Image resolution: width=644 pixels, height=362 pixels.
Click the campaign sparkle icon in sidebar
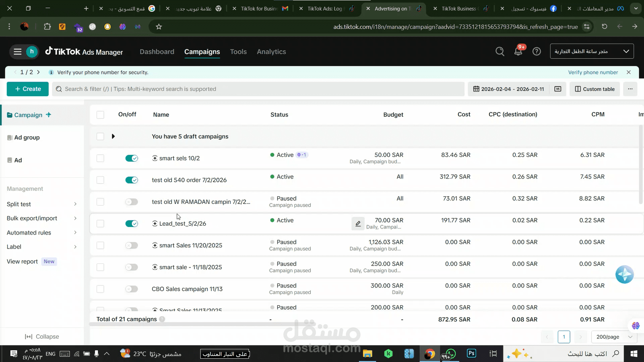click(49, 115)
